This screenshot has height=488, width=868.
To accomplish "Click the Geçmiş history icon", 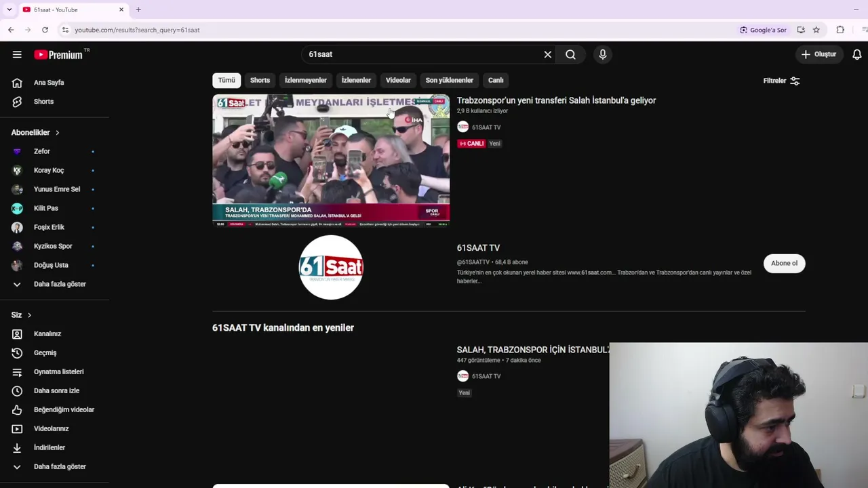I will coord(17,353).
